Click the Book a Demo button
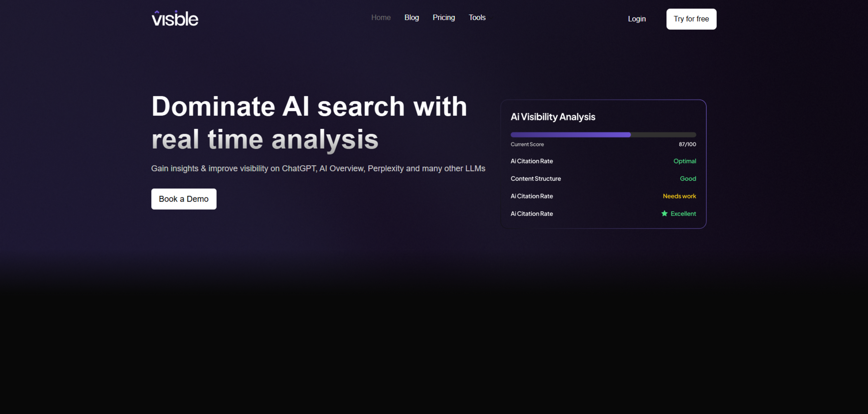Viewport: 868px width, 414px height. pos(184,199)
